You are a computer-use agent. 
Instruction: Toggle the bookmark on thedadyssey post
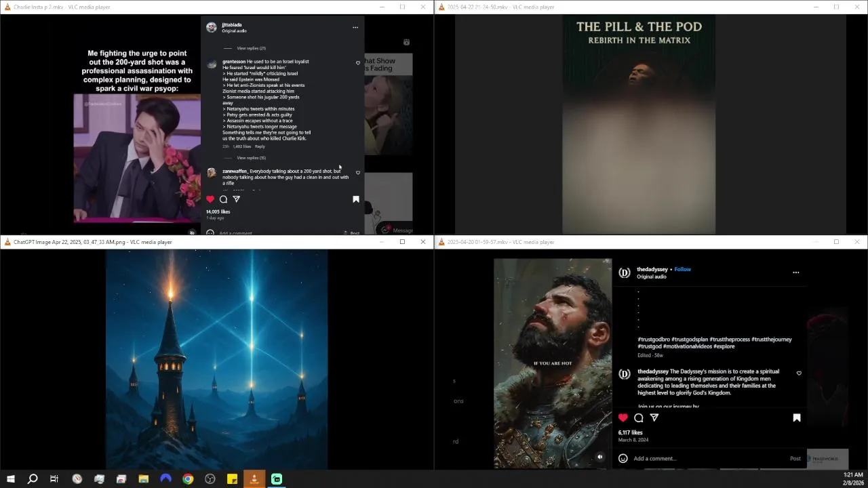pos(797,418)
